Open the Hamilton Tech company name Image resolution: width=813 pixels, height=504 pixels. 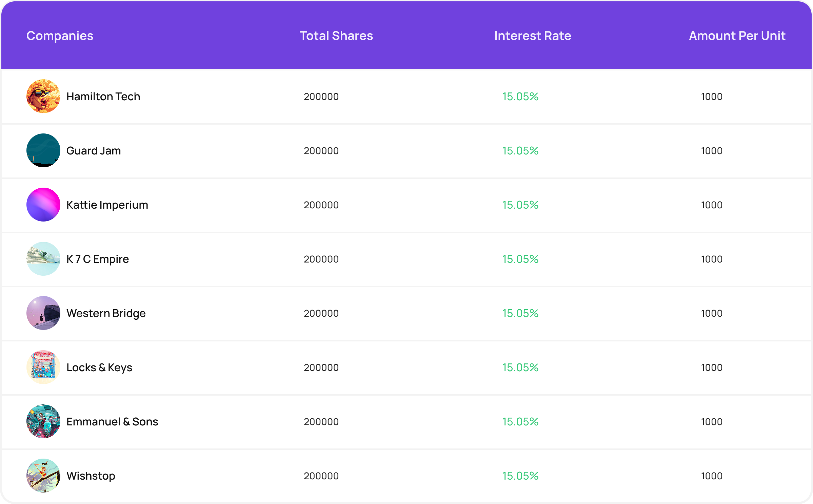click(x=103, y=97)
